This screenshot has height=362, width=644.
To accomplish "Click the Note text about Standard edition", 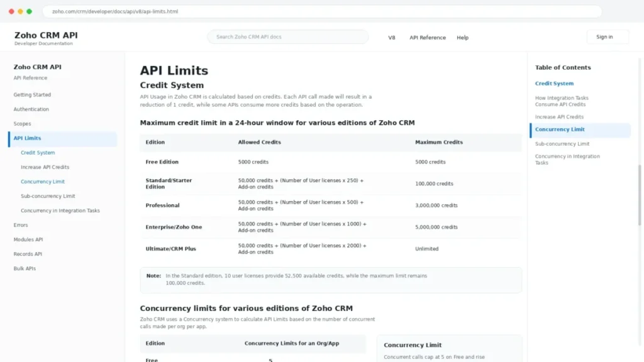I will coord(296,280).
